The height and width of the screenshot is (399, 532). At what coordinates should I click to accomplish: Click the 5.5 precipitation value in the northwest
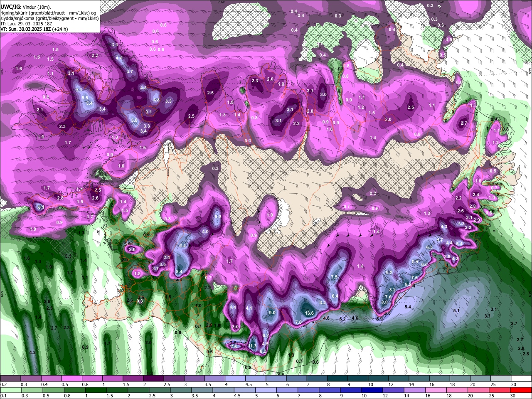(85, 98)
